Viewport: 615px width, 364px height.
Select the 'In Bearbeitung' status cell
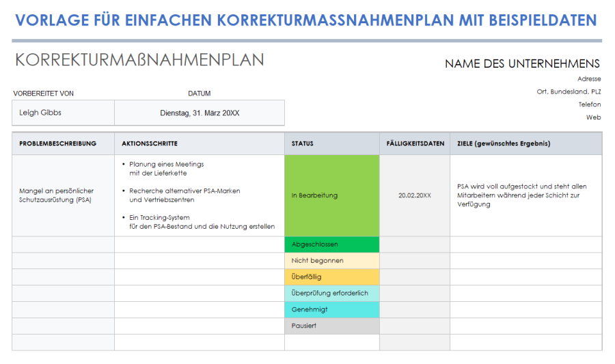tap(332, 195)
